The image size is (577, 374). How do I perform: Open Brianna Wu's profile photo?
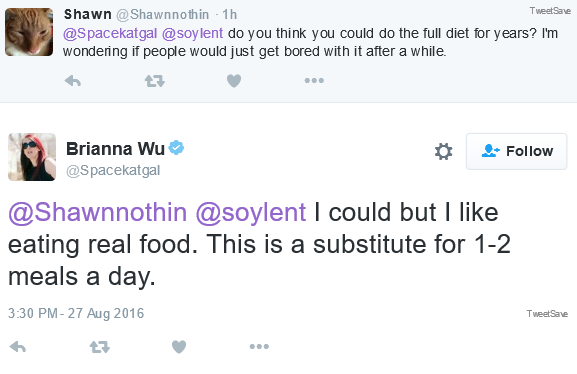tap(32, 157)
